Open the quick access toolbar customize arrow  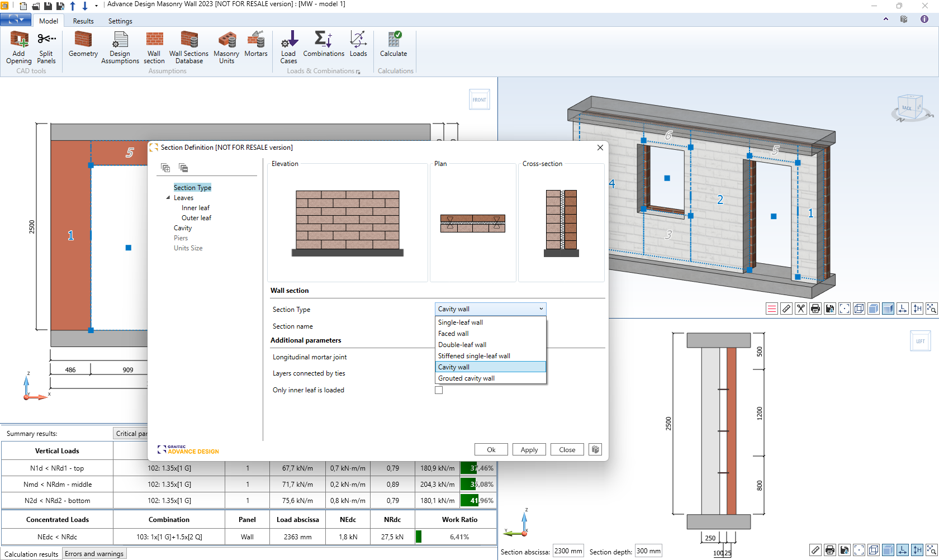(96, 6)
